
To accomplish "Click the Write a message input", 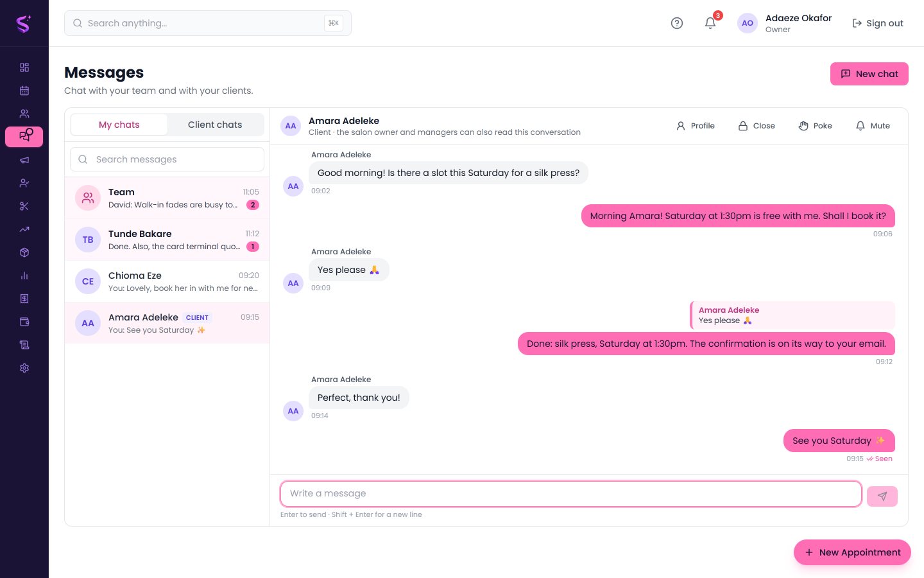I will pos(571,494).
